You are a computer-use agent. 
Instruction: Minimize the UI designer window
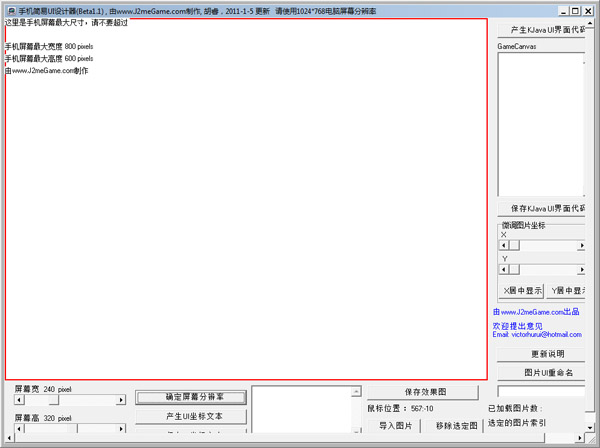[564, 11]
